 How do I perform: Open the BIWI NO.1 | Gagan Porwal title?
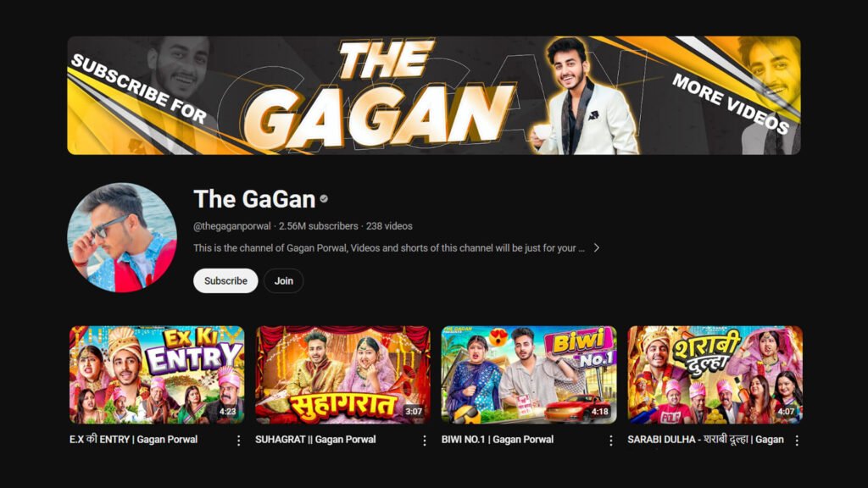497,440
